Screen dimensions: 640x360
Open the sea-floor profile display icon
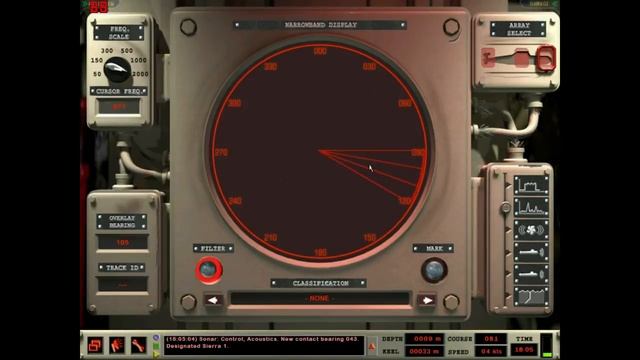[531, 296]
